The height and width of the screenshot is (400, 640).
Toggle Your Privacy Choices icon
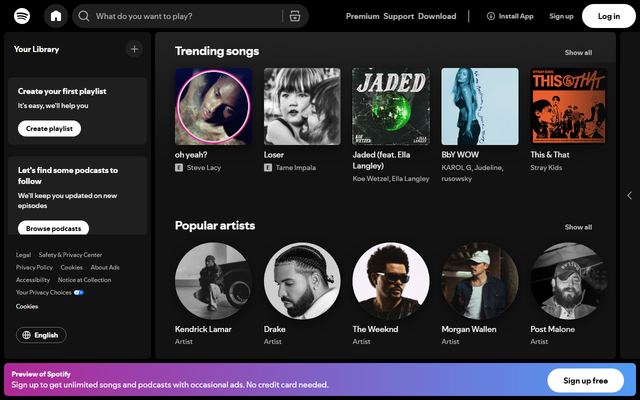[x=79, y=292]
